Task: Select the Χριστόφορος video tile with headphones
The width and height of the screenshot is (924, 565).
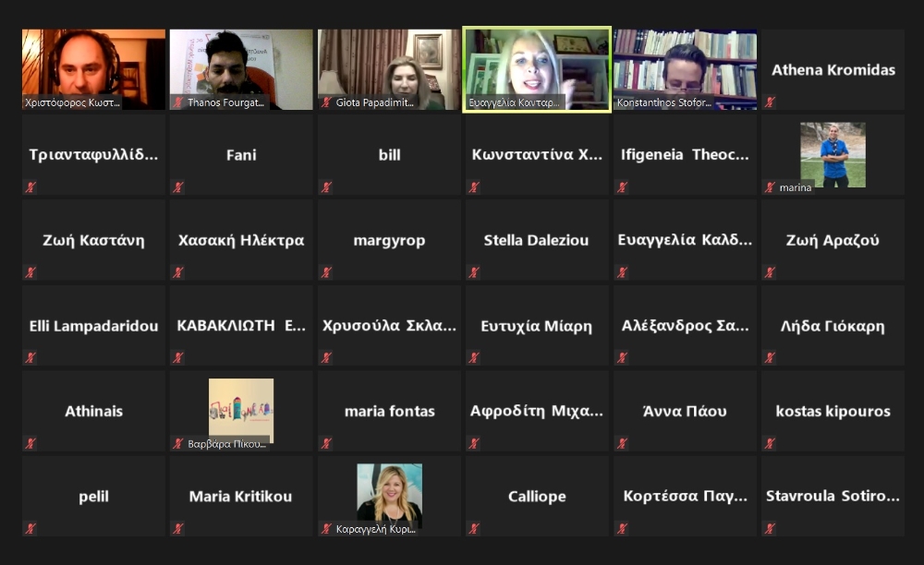Action: pos(93,69)
